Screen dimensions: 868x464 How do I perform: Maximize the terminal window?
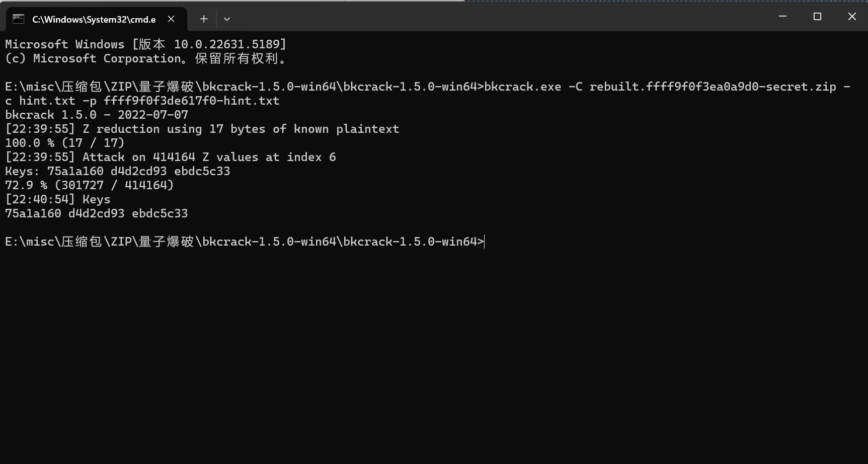(817, 17)
